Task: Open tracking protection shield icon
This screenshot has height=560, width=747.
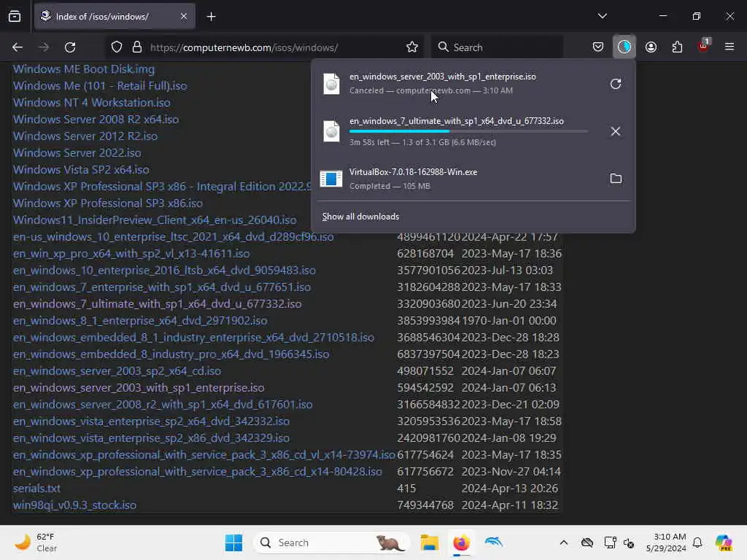Action: pyautogui.click(x=117, y=47)
